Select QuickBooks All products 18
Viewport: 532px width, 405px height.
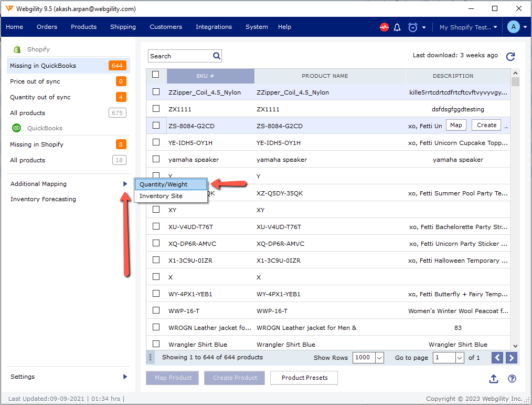pos(68,160)
